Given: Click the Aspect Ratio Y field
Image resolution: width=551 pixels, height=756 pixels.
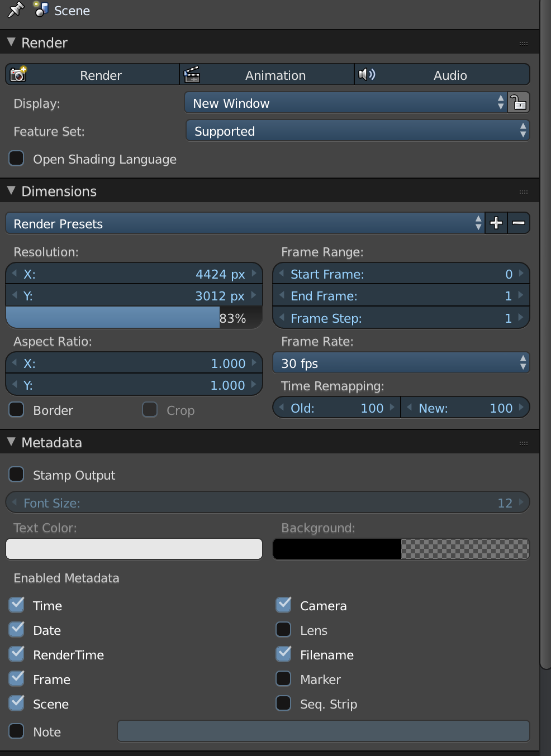Looking at the screenshot, I should pyautogui.click(x=134, y=385).
